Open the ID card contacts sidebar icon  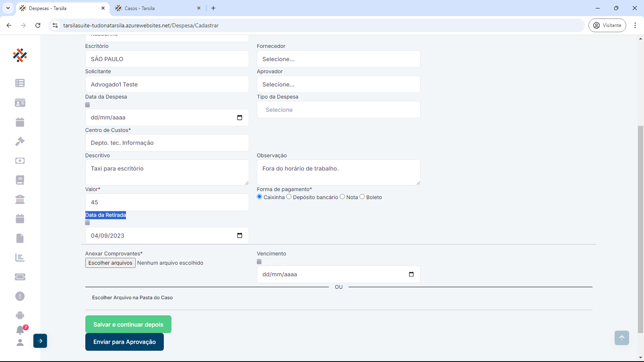tap(20, 103)
